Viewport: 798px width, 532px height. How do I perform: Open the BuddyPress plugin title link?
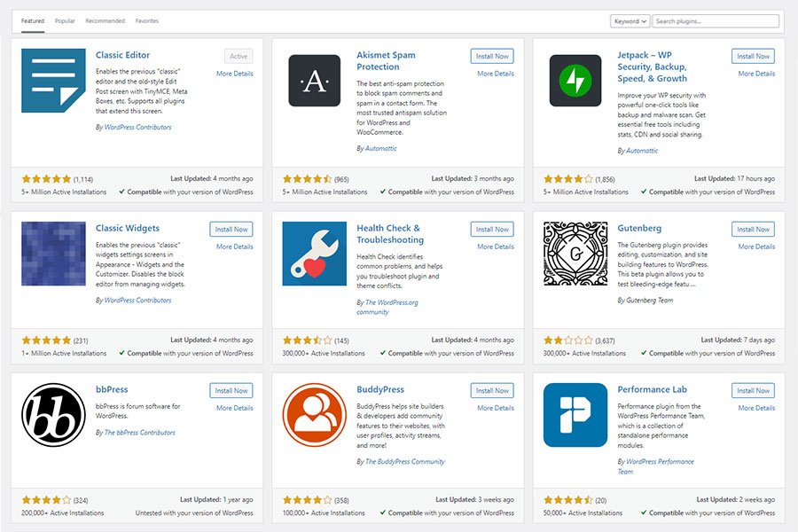pos(380,389)
